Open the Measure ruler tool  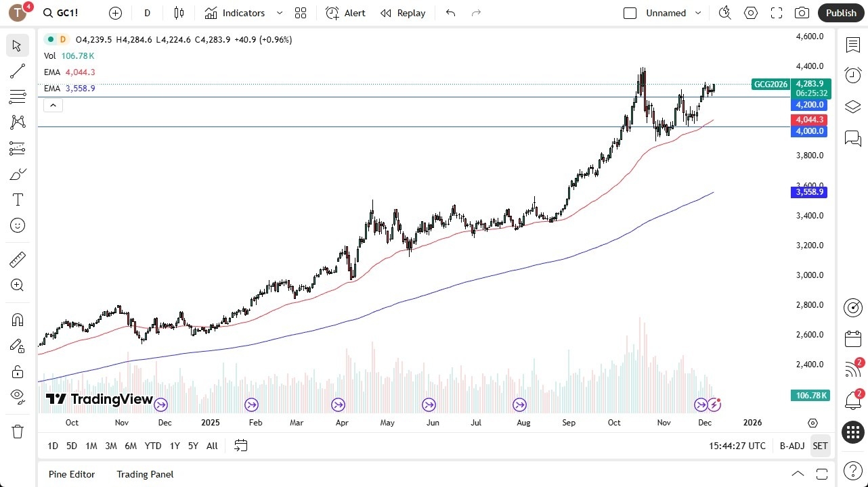[18, 259]
